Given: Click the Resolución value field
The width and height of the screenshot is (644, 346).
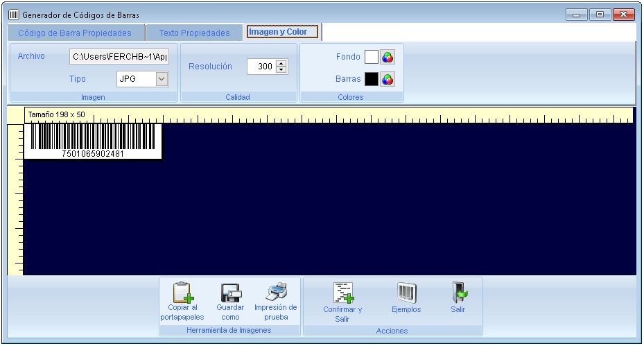Looking at the screenshot, I should point(261,67).
